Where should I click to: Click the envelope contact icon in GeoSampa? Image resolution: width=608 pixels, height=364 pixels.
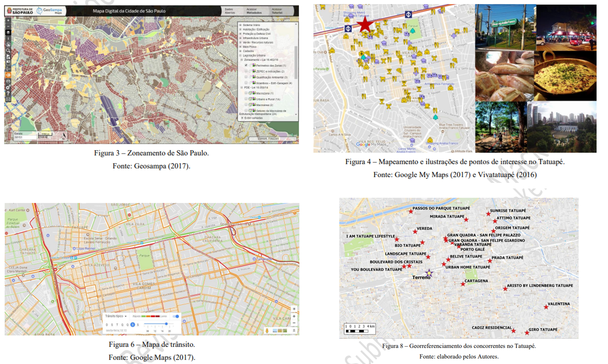pyautogui.click(x=8, y=99)
